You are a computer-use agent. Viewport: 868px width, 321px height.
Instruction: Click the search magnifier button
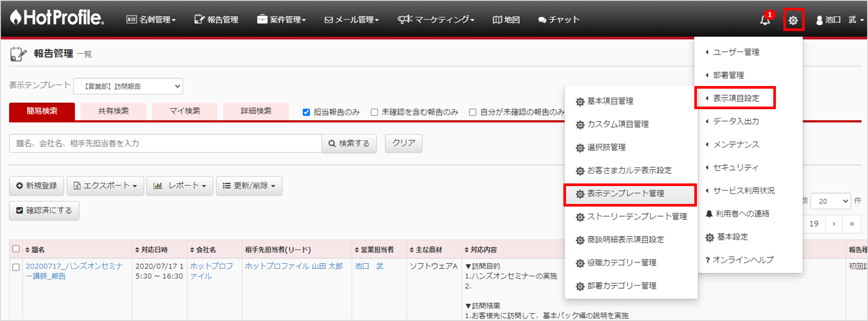click(x=349, y=144)
